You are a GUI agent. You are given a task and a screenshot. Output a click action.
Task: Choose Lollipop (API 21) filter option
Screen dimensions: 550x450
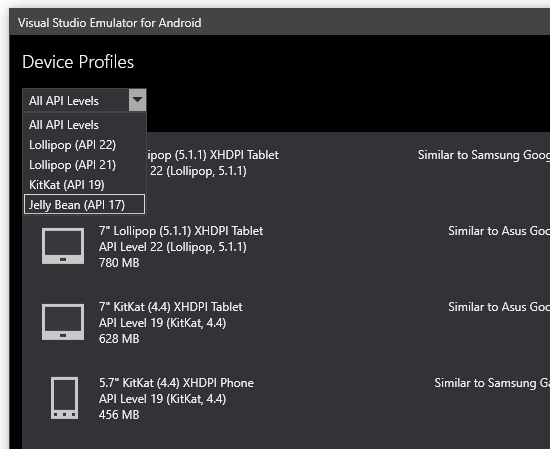[x=84, y=164]
